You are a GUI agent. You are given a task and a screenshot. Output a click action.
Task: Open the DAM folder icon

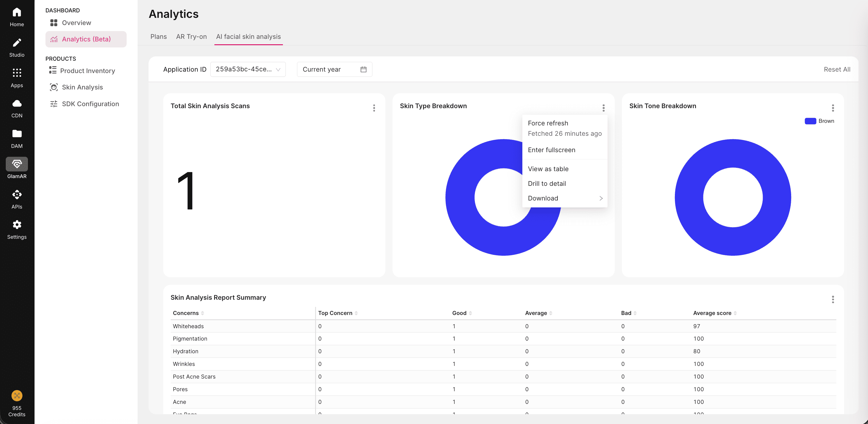pos(17,134)
